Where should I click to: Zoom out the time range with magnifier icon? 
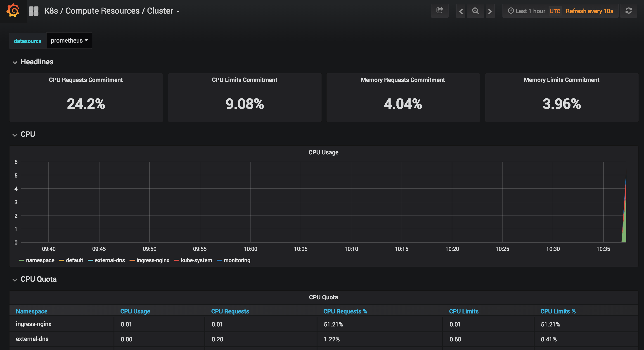475,11
